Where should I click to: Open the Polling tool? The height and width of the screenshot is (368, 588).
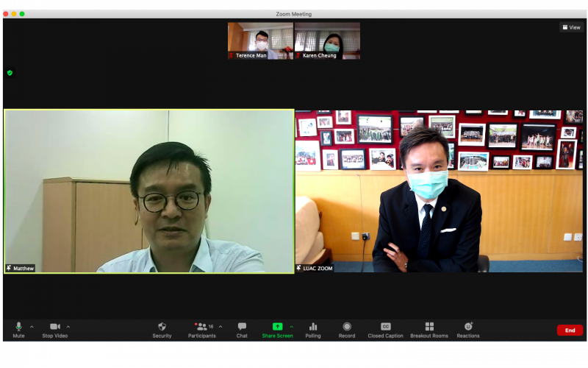(x=313, y=330)
